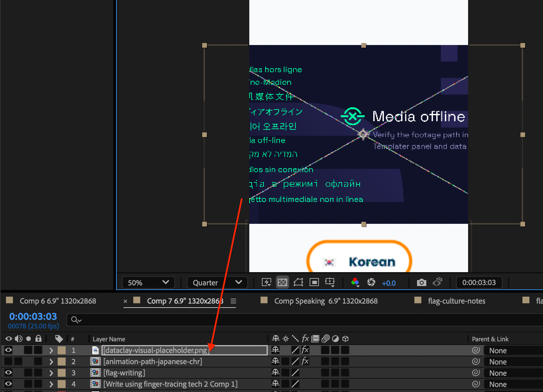Hide the flag-writing layer
This screenshot has height=392, width=543.
pyautogui.click(x=9, y=372)
